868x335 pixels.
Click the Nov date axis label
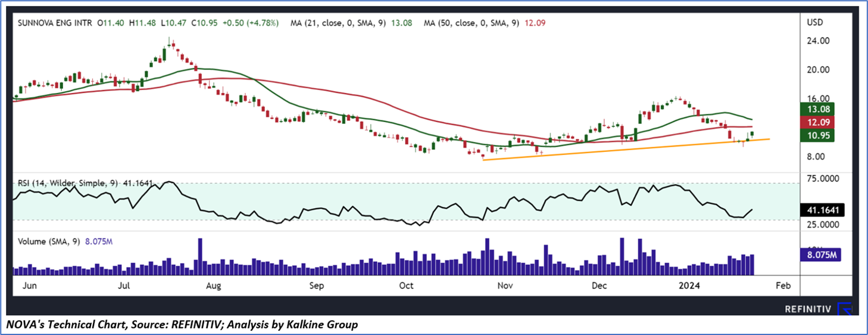505,286
